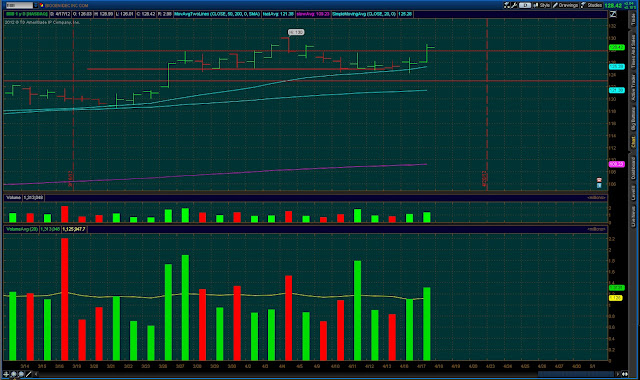
Task: Click the SimpleMovingAvg study label
Action: tap(364, 14)
